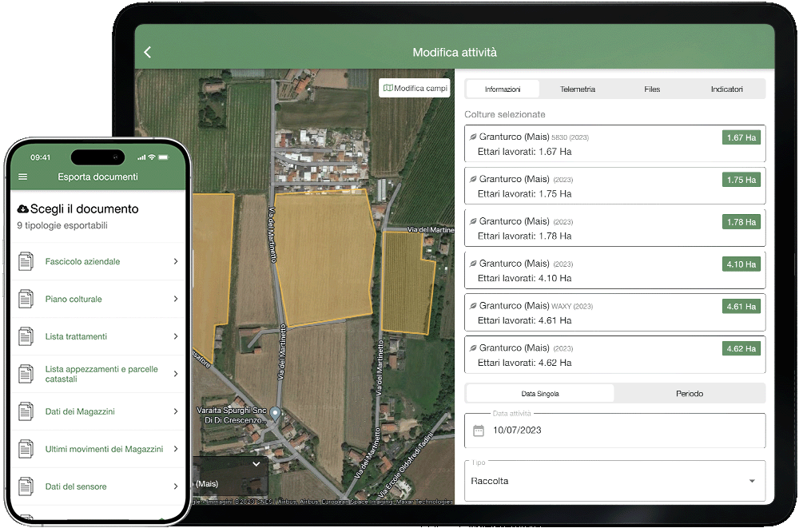Click the leaf icon of the 4.62 Ha Granturco
The height and width of the screenshot is (532, 799).
tap(473, 348)
